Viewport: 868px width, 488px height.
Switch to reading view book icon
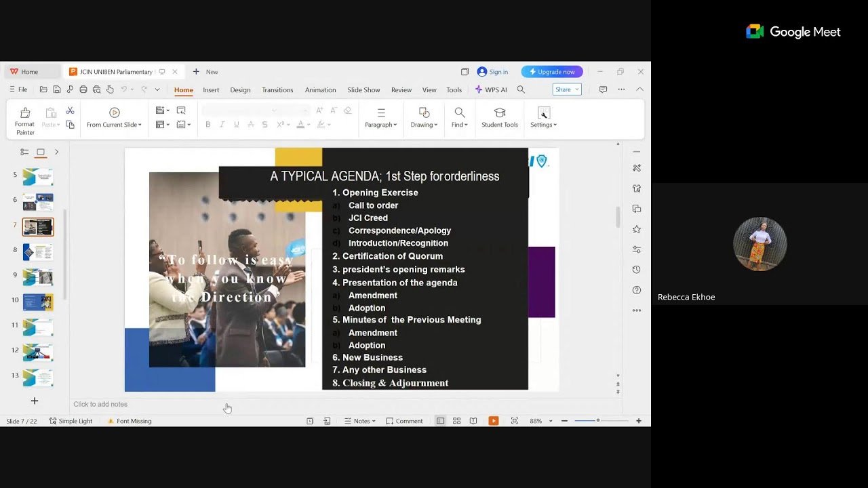coord(473,421)
